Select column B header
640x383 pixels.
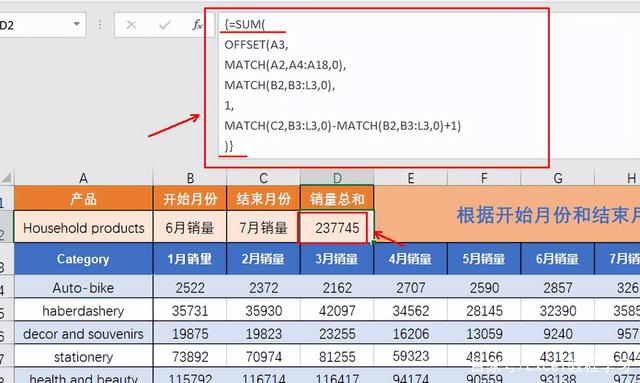[190, 178]
